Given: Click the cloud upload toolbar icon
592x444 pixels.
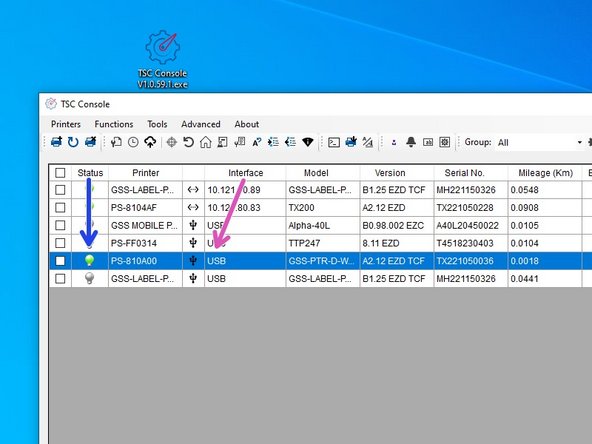Looking at the screenshot, I should [x=150, y=142].
